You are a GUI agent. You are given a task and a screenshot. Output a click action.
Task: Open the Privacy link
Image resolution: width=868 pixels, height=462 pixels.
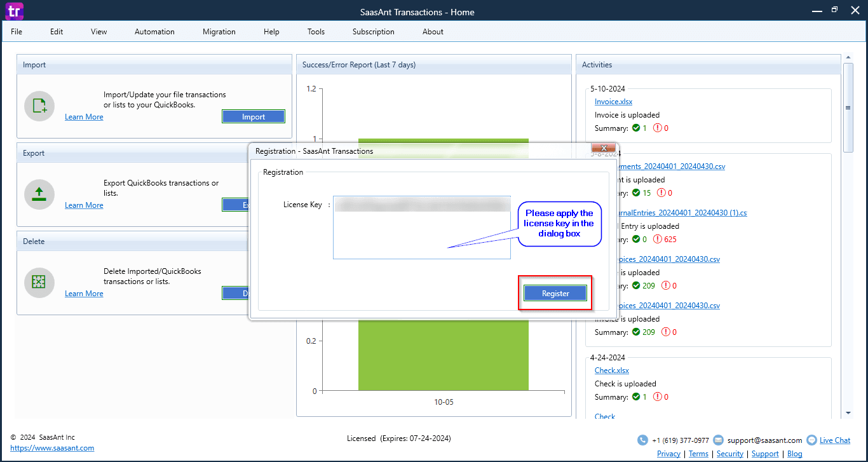click(668, 454)
